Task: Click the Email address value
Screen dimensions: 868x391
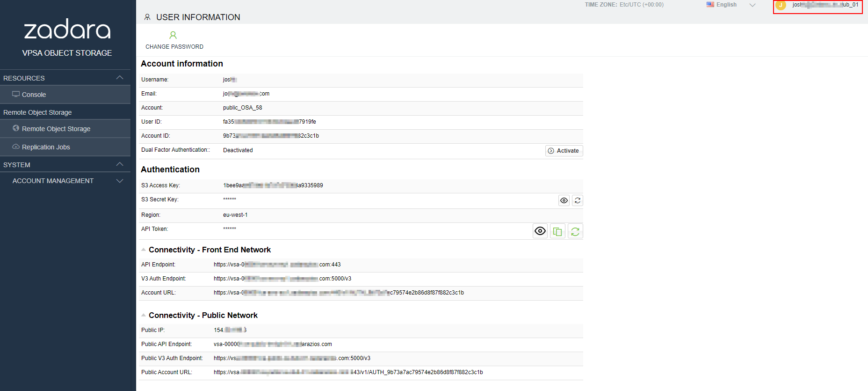Action: 246,94
